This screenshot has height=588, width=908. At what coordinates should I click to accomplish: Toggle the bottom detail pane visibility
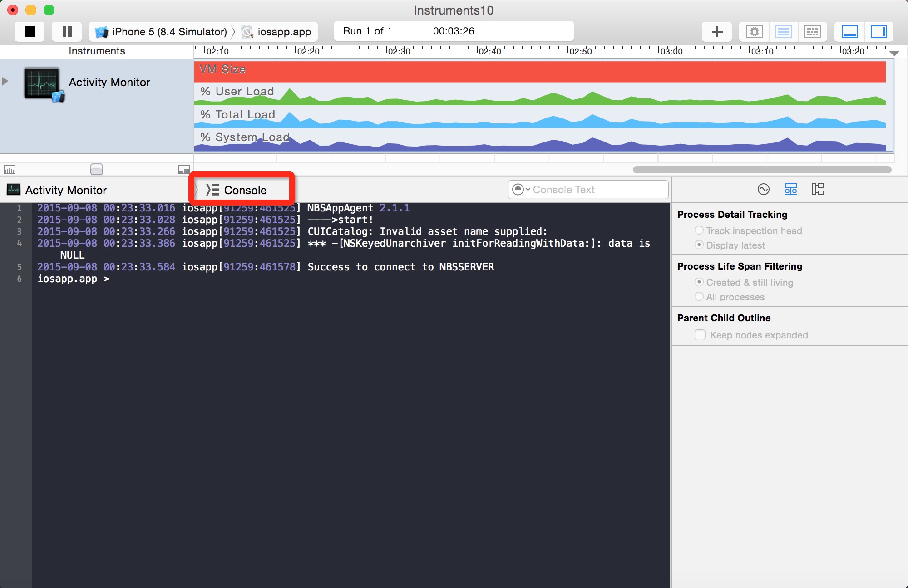849,32
